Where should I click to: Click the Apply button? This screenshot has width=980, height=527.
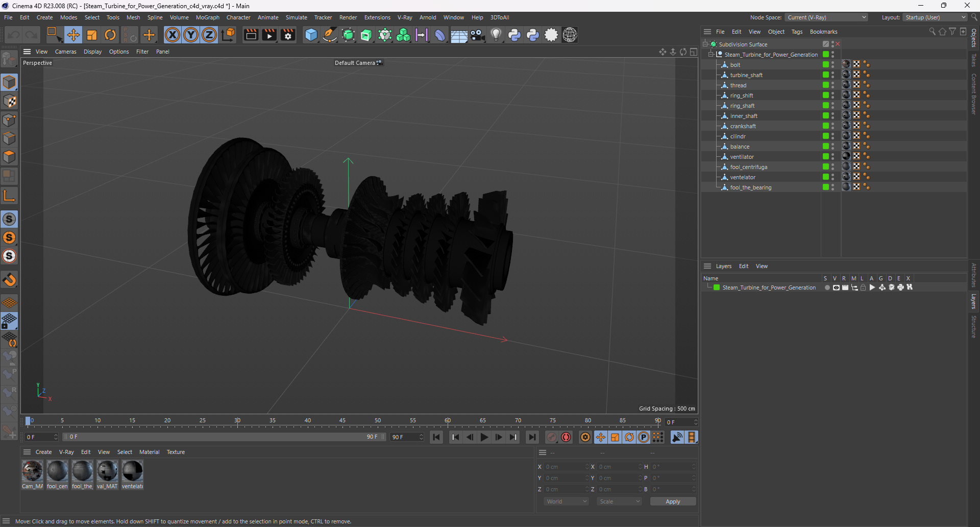pyautogui.click(x=673, y=501)
